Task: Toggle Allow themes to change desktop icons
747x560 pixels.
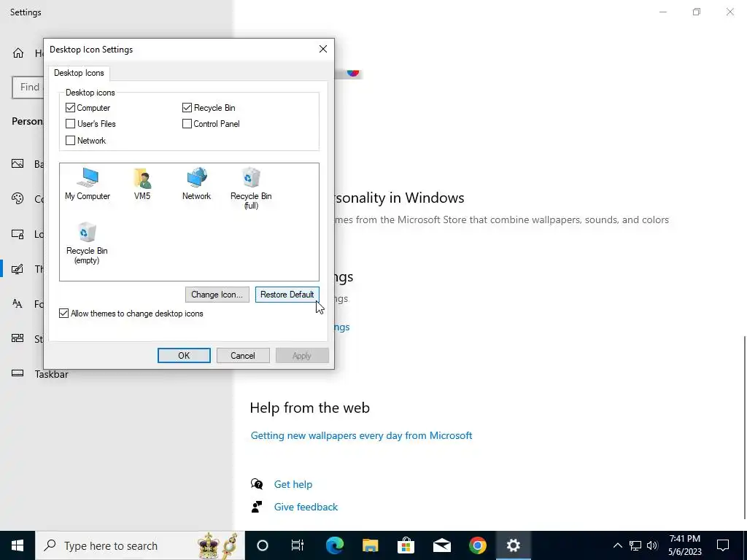Action: (x=64, y=314)
